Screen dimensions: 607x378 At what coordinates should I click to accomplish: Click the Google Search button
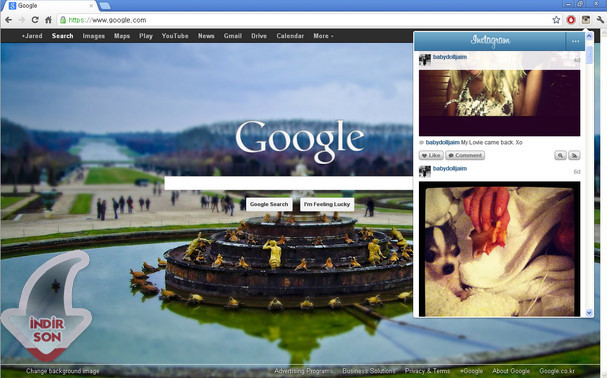pos(269,204)
